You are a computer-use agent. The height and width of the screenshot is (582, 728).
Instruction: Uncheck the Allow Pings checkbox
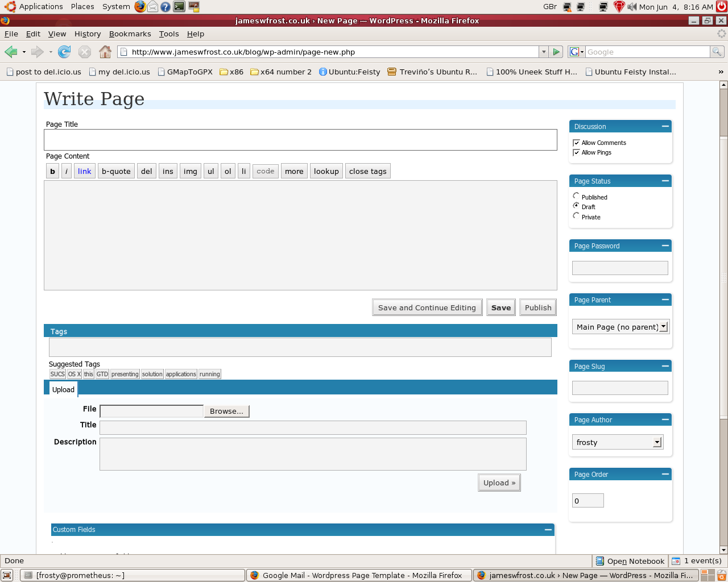coord(576,152)
